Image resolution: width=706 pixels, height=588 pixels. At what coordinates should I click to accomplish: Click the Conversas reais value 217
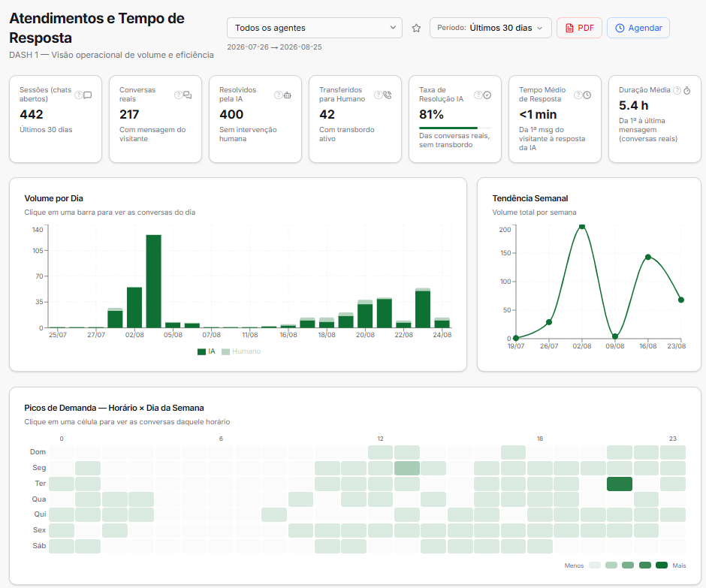tap(129, 115)
